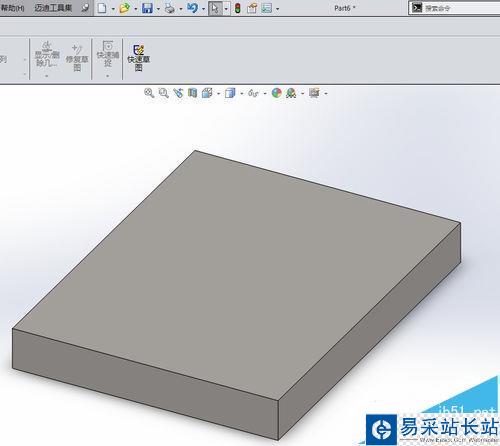Click the 显示/删除几何关系 ribbon button
This screenshot has width=500, height=446.
click(x=47, y=55)
